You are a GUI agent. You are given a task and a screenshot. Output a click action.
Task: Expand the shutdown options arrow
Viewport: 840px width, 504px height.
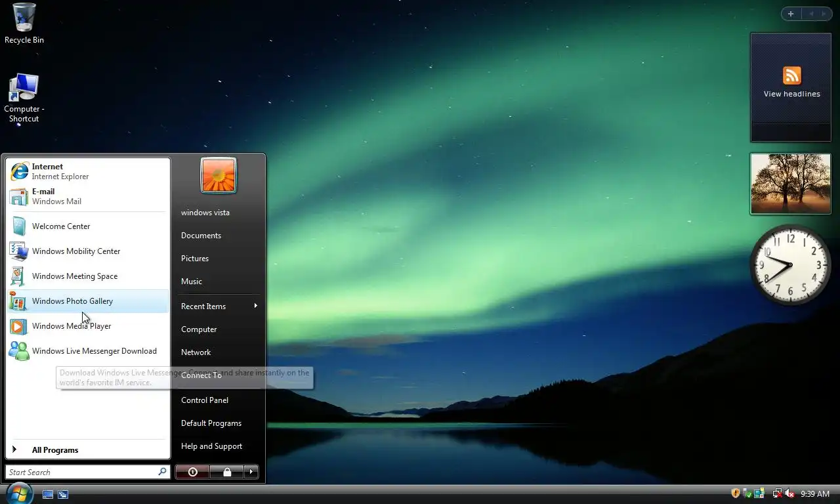tap(251, 472)
